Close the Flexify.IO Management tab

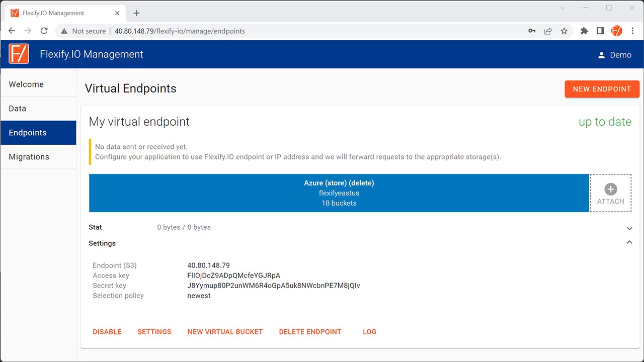point(117,13)
